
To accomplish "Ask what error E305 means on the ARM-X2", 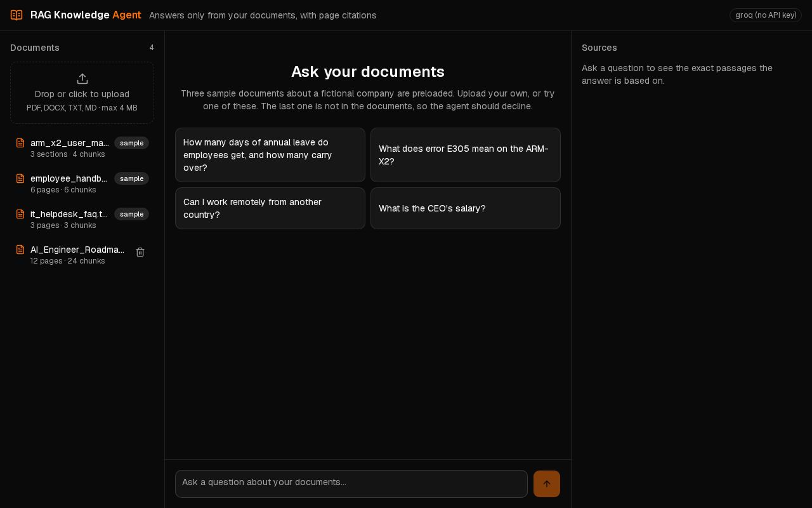I will click(466, 155).
